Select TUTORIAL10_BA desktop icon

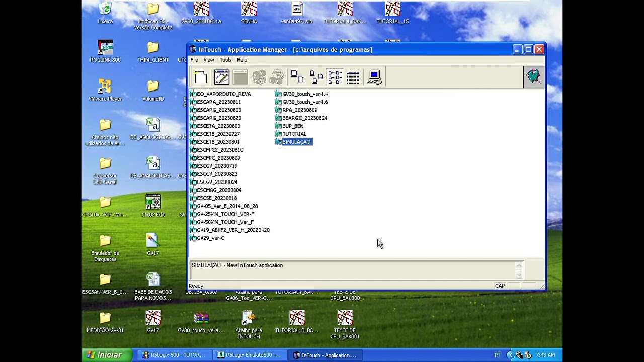coord(297,322)
